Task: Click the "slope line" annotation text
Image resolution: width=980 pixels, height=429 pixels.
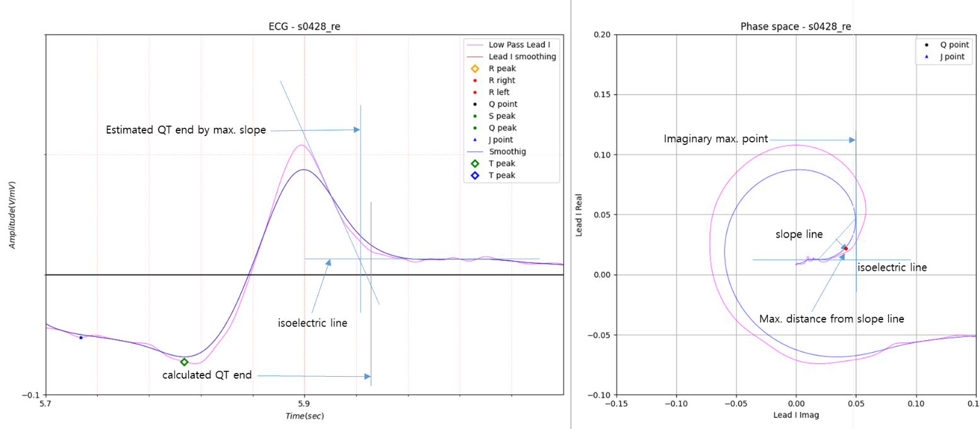Action: point(799,234)
